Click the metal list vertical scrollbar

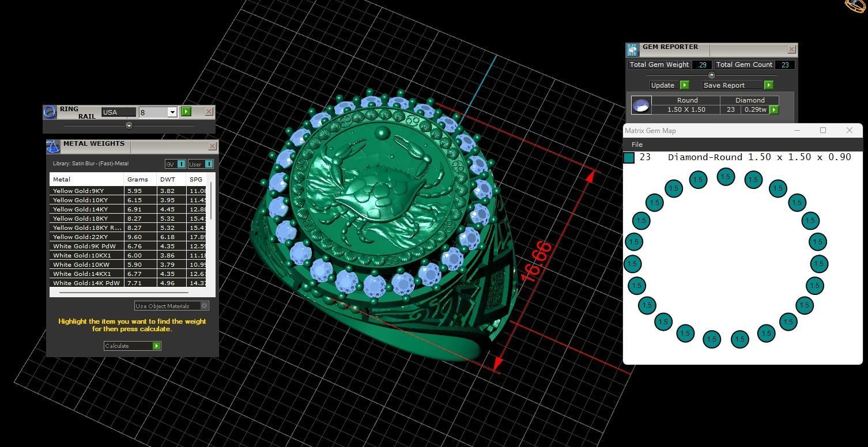tap(212, 200)
